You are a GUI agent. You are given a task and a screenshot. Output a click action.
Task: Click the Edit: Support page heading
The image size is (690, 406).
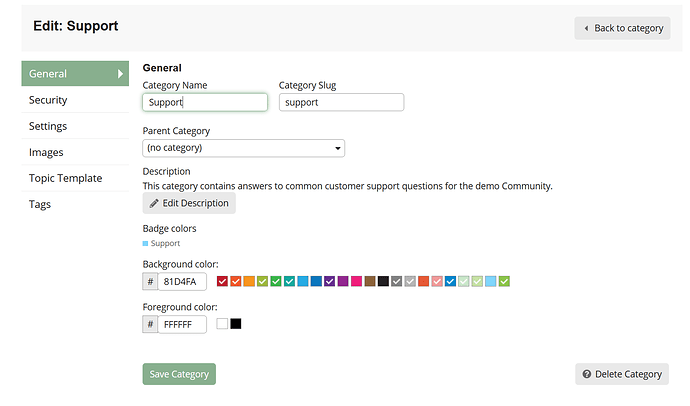(76, 26)
